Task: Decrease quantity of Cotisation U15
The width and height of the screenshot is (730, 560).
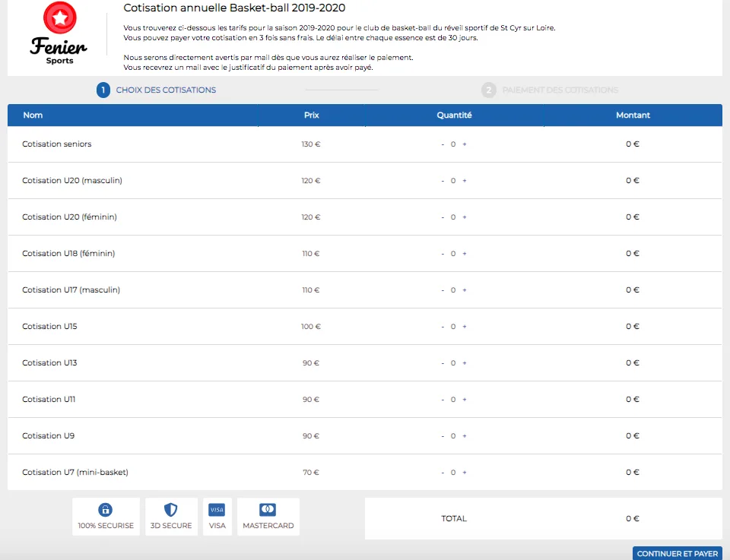Action: pos(443,327)
